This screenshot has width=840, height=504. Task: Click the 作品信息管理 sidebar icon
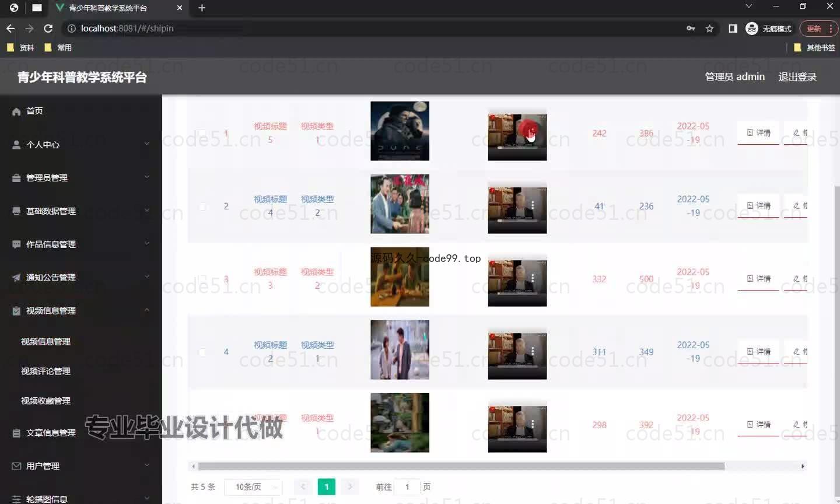(x=16, y=244)
